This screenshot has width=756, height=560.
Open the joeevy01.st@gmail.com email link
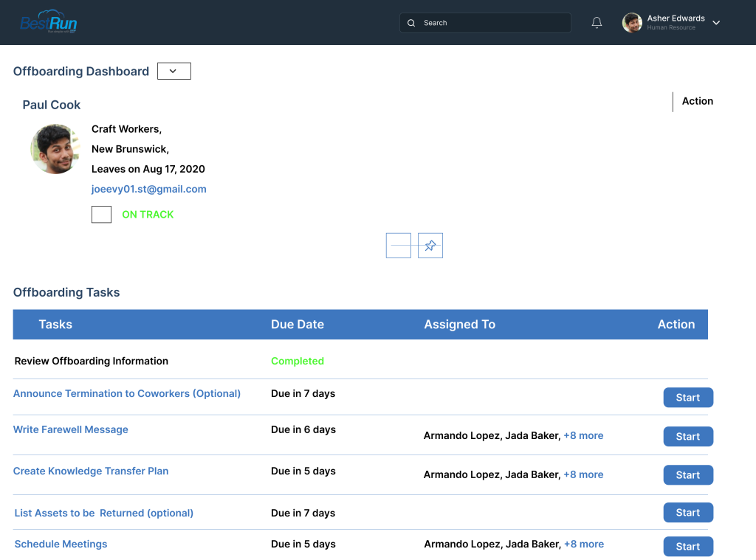pyautogui.click(x=148, y=189)
